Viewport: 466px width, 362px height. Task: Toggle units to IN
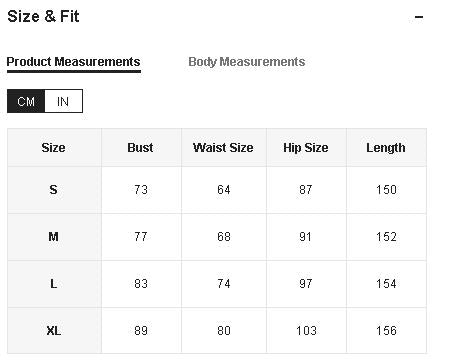(63, 101)
